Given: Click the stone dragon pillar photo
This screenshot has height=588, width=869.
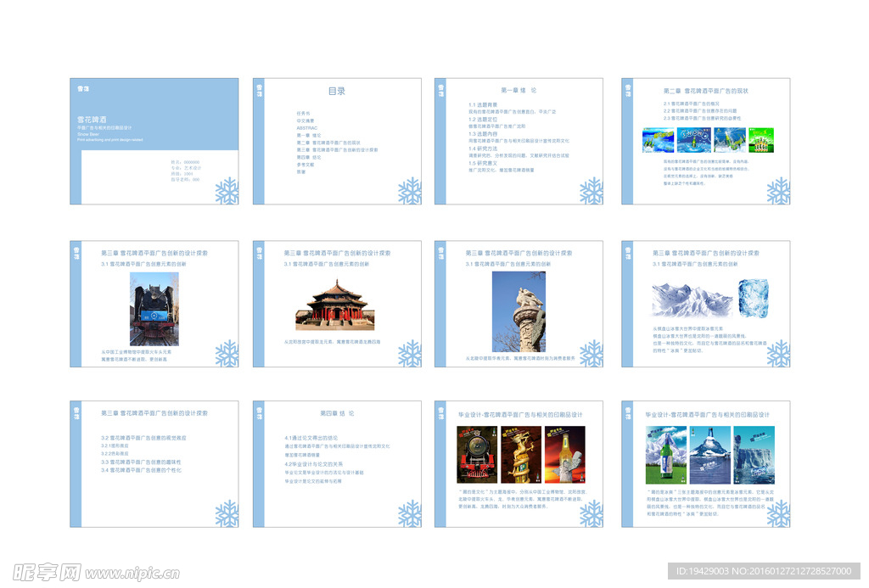Looking at the screenshot, I should (519, 311).
